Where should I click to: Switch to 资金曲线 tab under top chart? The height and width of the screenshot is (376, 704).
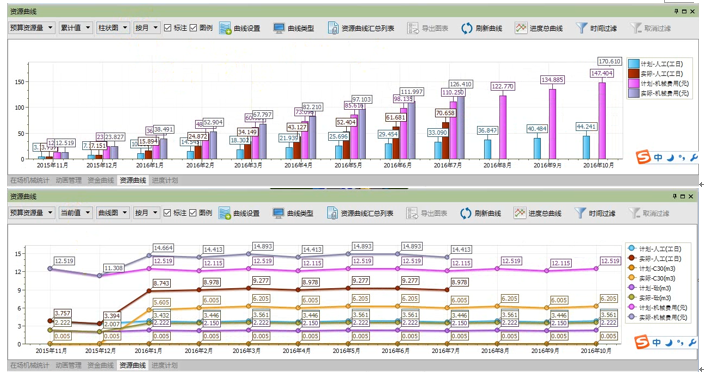(x=101, y=181)
